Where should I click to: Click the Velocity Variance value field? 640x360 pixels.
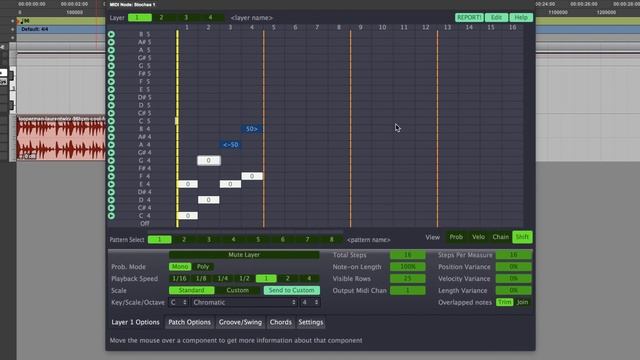pyautogui.click(x=513, y=278)
